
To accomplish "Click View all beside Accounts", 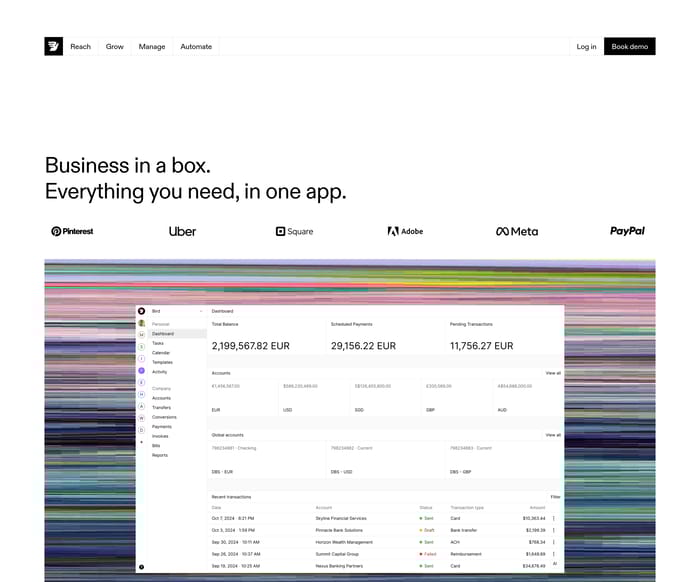I will point(552,373).
